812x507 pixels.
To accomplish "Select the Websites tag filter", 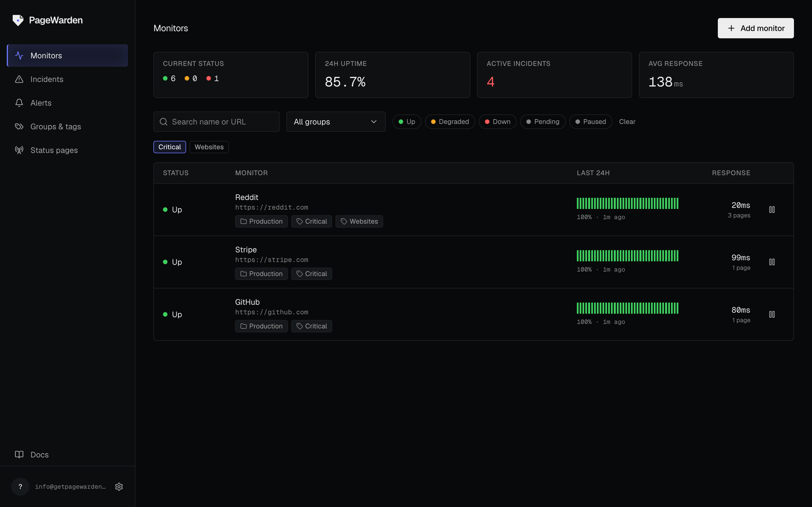I will click(x=209, y=147).
